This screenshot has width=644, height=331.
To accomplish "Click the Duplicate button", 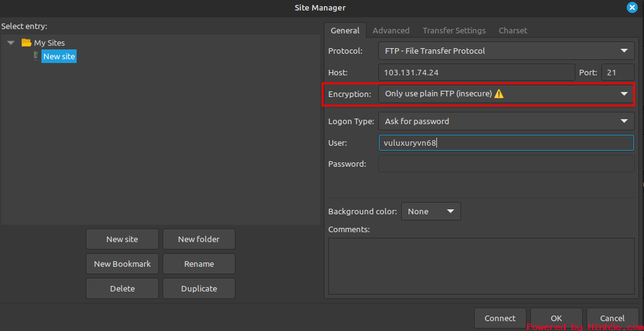I will (x=199, y=288).
